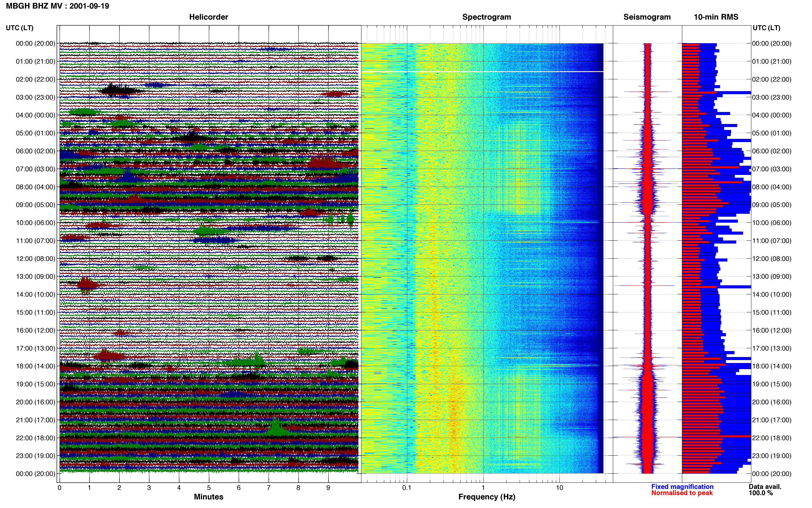Click the 'Frequency (Hz)' axis label

(487, 497)
